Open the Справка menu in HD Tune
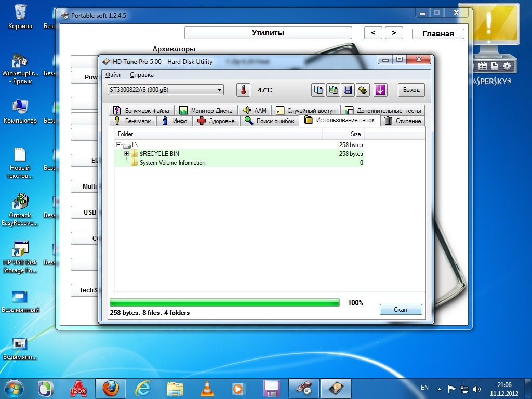 [x=141, y=75]
